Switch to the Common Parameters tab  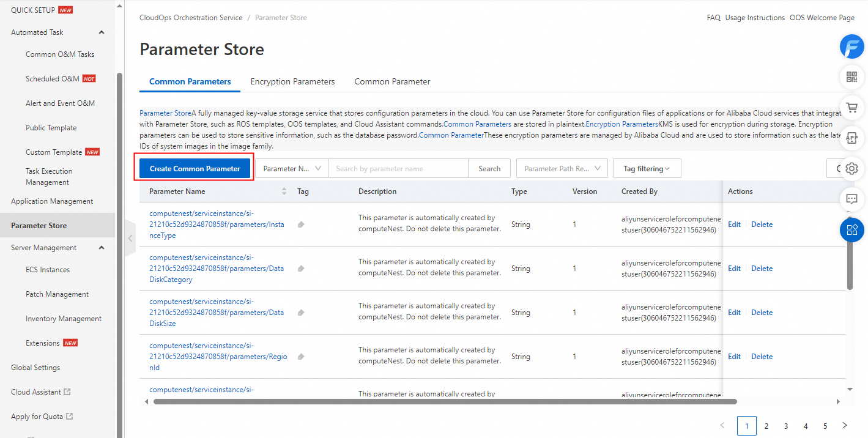190,81
